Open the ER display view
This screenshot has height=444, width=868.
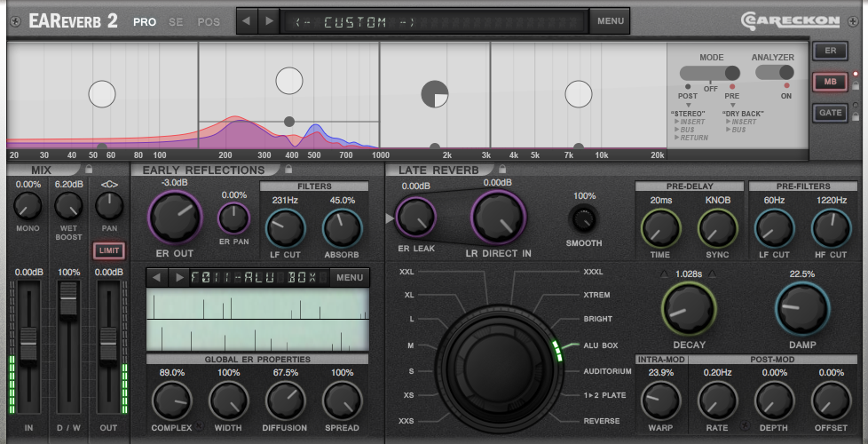pos(831,51)
